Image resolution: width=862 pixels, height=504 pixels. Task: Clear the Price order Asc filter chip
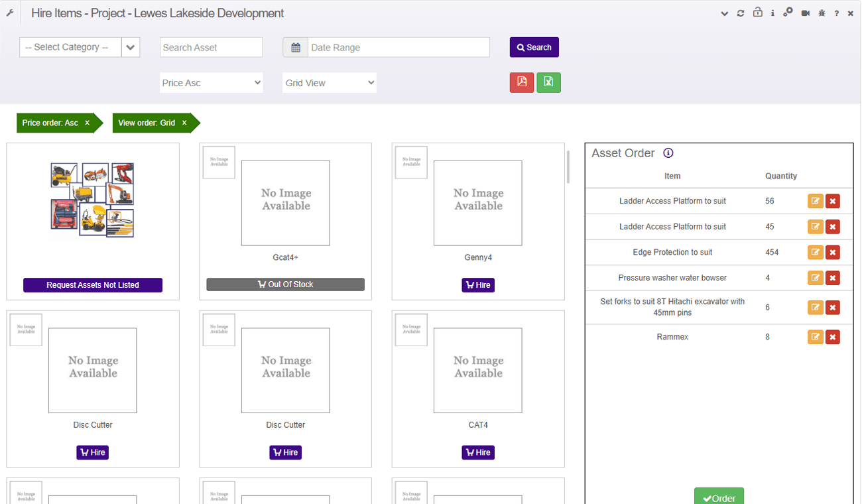(x=86, y=123)
